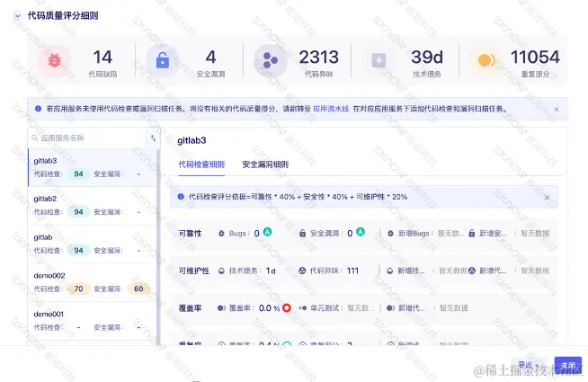Click the red circle rating next to 0.0 %
This screenshot has width=588, height=382.
[x=287, y=307]
